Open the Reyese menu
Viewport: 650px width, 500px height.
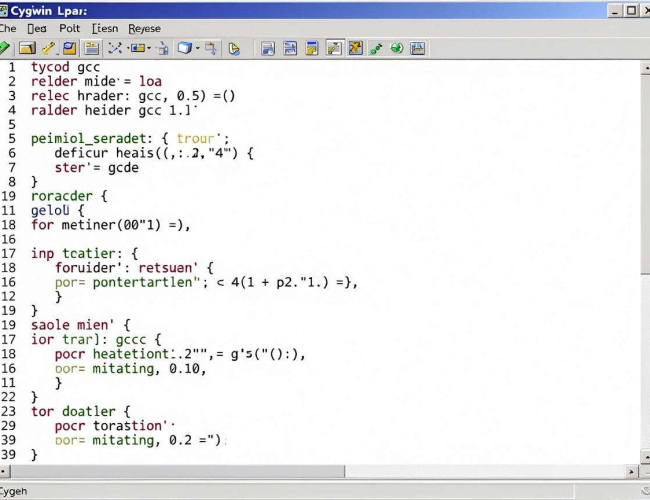(144, 29)
